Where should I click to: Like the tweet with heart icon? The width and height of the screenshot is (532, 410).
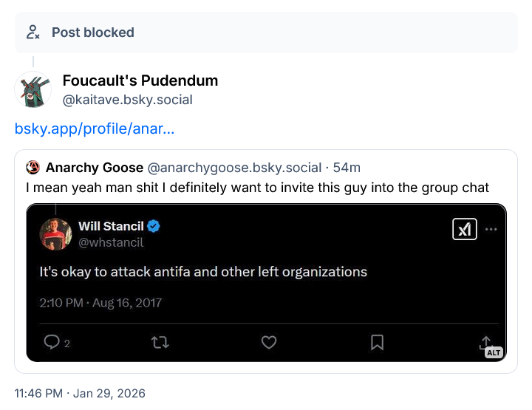[269, 342]
